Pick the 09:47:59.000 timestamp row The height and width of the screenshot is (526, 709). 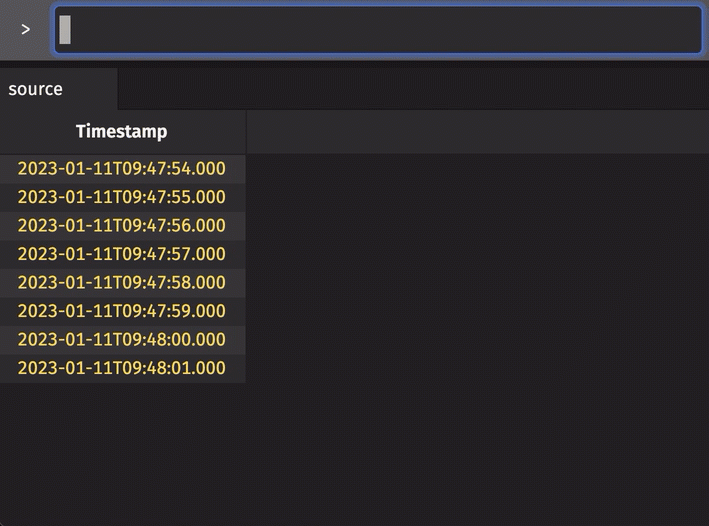pyautogui.click(x=121, y=311)
